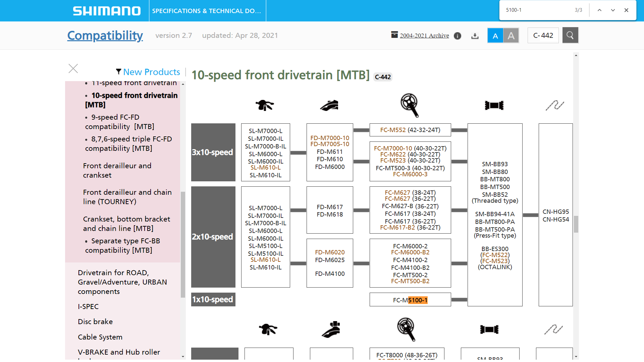Open the Disc brake section

coord(95,321)
